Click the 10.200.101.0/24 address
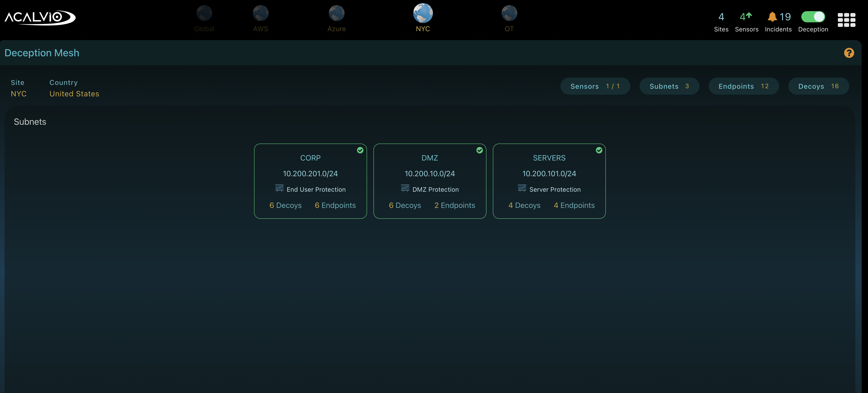868x393 pixels. pos(549,174)
